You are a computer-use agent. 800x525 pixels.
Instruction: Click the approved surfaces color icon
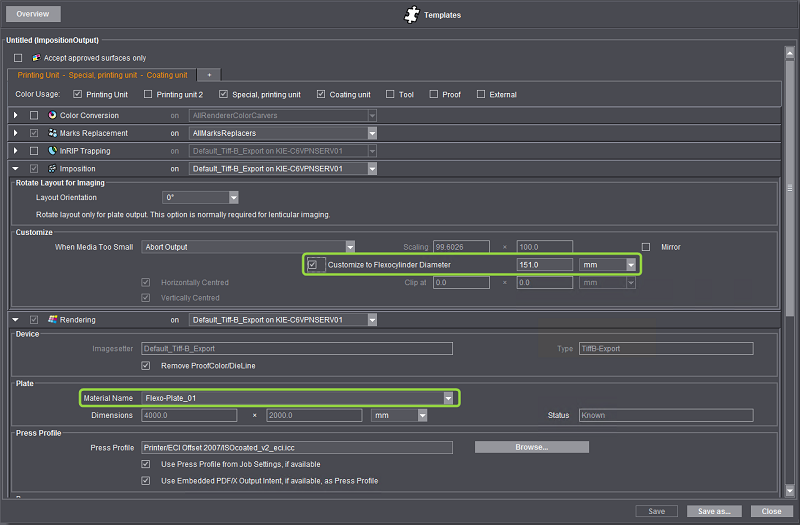point(36,58)
